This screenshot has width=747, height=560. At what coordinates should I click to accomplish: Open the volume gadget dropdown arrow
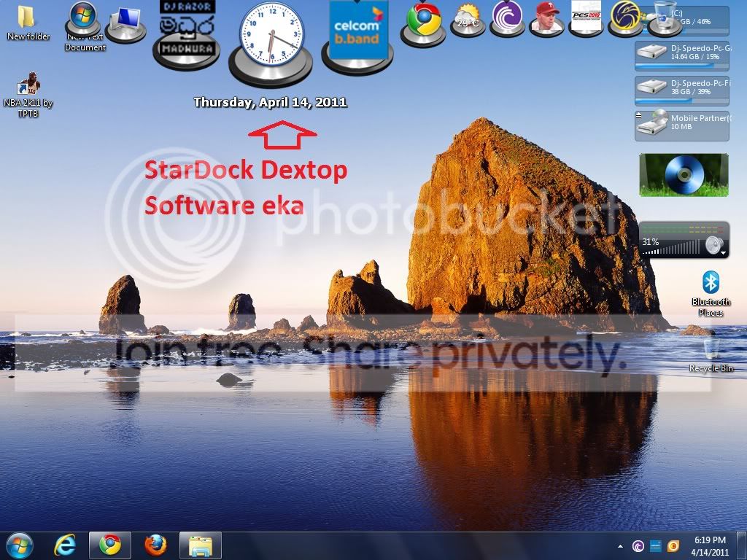click(x=723, y=253)
